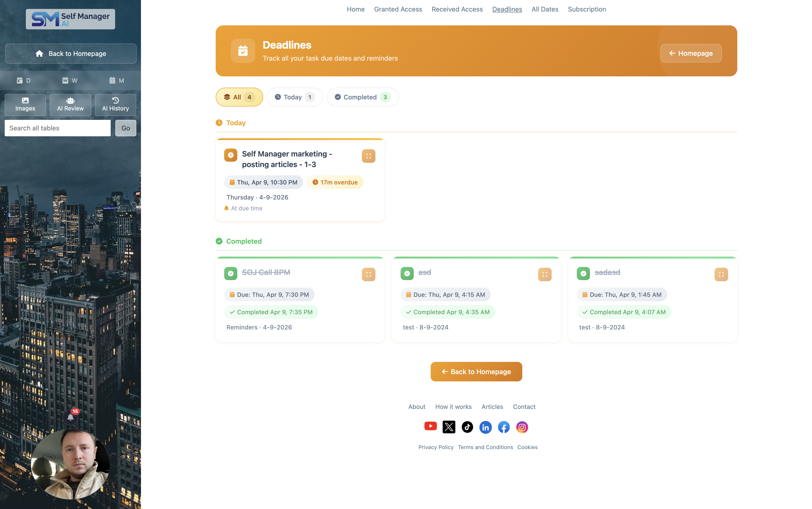812x509 pixels.
Task: Go to Home in top navigation
Action: 355,9
